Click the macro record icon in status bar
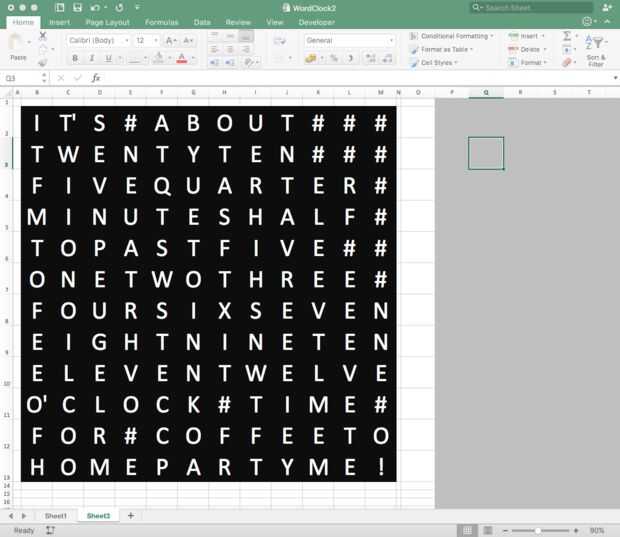 click(x=50, y=530)
